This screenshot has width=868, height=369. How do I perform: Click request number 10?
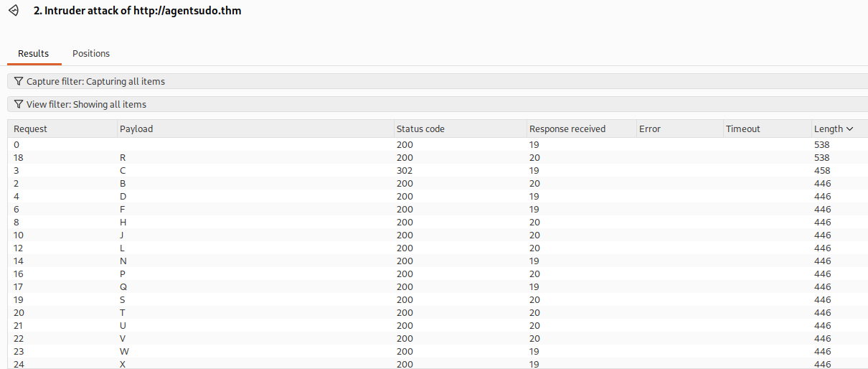coord(19,235)
